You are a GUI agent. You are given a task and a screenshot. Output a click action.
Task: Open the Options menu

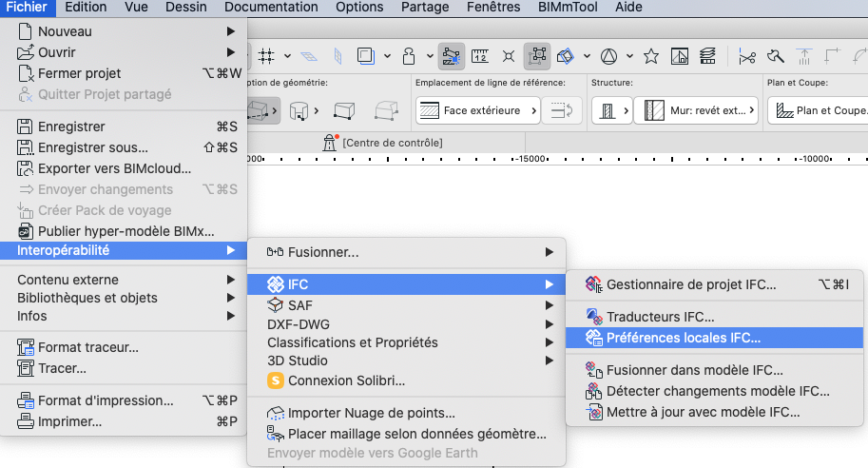click(x=359, y=8)
